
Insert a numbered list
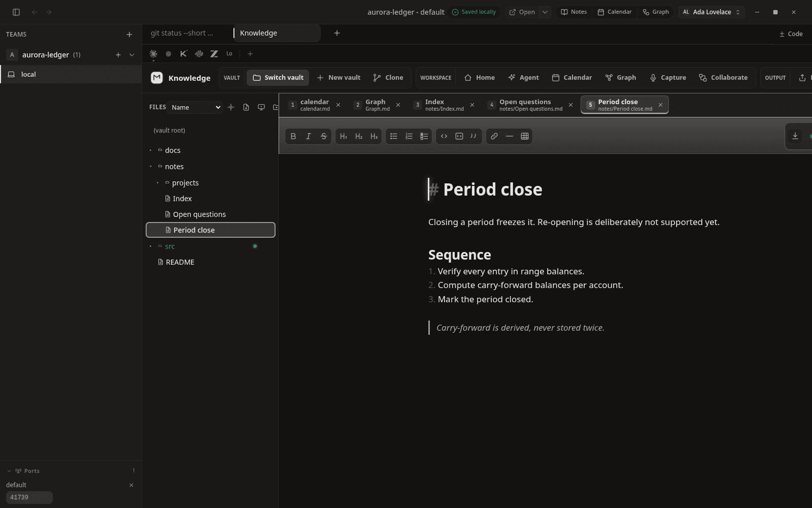pos(409,136)
